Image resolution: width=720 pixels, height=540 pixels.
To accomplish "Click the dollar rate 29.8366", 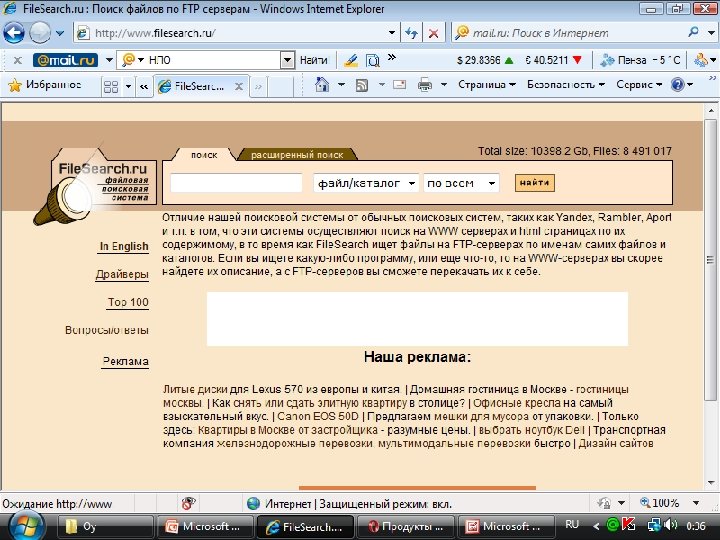I will click(x=485, y=60).
